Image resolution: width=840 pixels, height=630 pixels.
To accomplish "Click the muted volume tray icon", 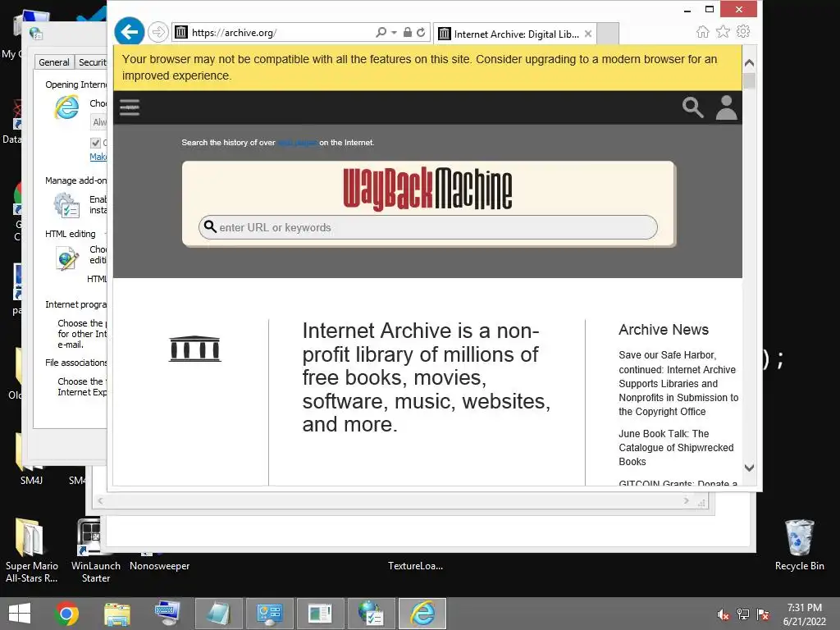I will click(723, 614).
